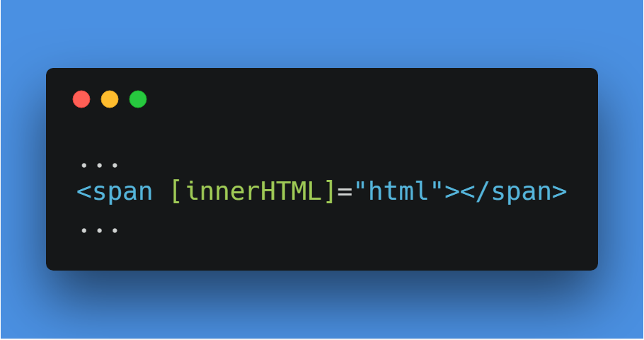Click the ellipsis below the code line
The height and width of the screenshot is (340, 644).
click(99, 231)
